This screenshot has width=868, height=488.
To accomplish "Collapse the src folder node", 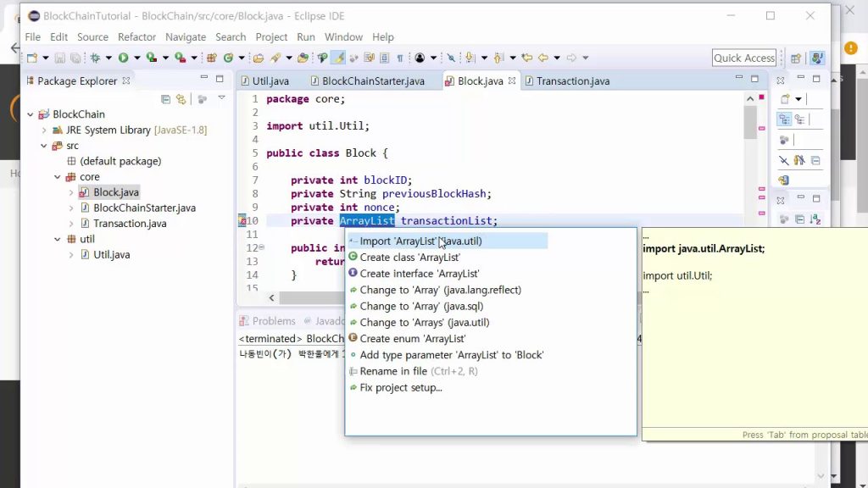I will 44,146.
